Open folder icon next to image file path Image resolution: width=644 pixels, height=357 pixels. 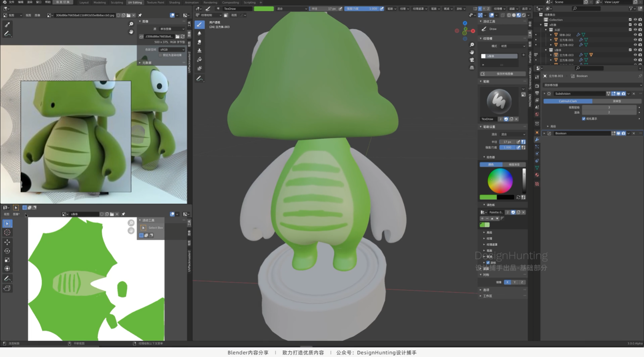(177, 36)
